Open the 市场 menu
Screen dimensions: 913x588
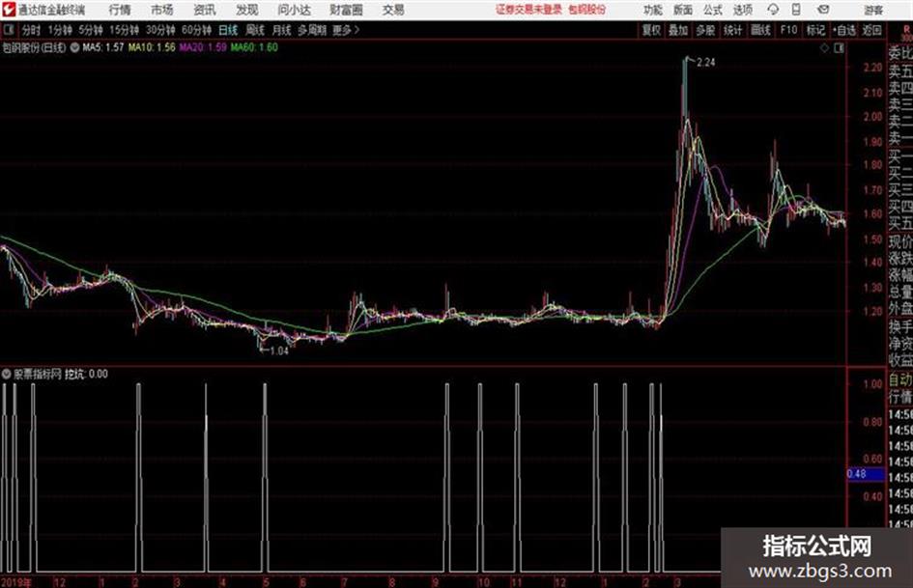tap(162, 10)
